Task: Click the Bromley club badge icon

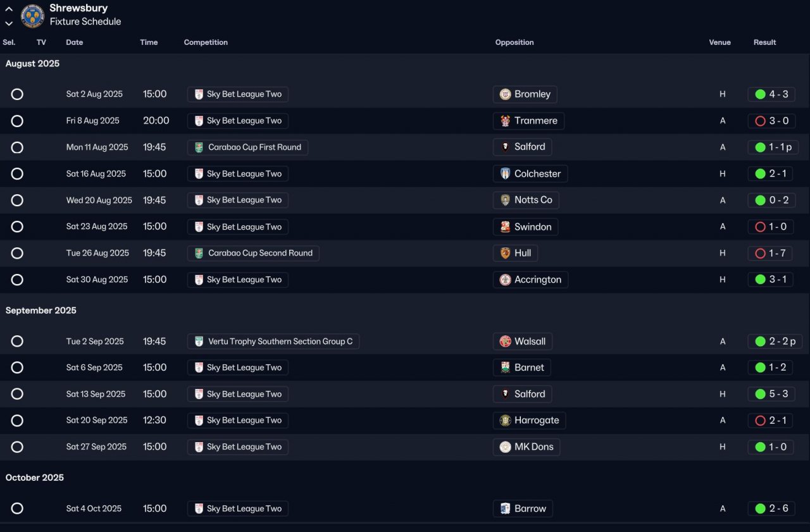Action: pyautogui.click(x=505, y=94)
